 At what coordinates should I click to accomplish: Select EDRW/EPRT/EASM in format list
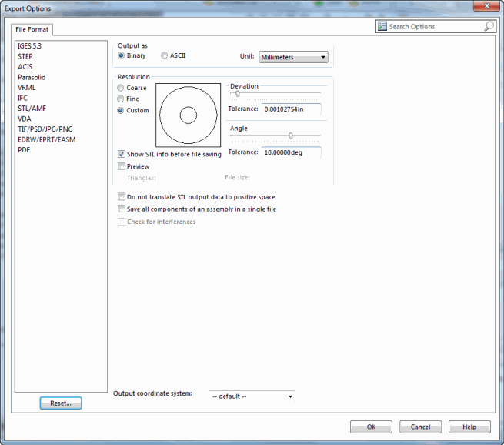click(x=47, y=140)
